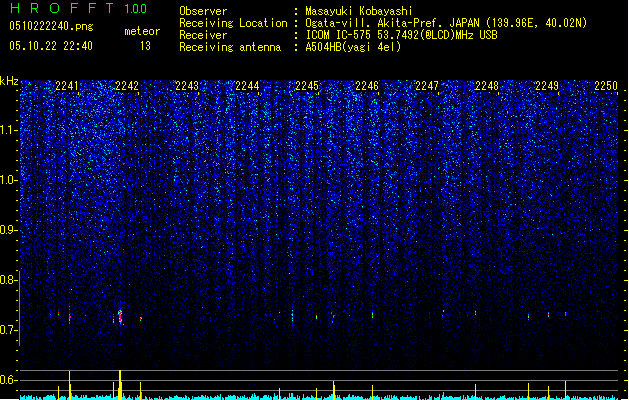Click the 2245 time marker

point(307,86)
